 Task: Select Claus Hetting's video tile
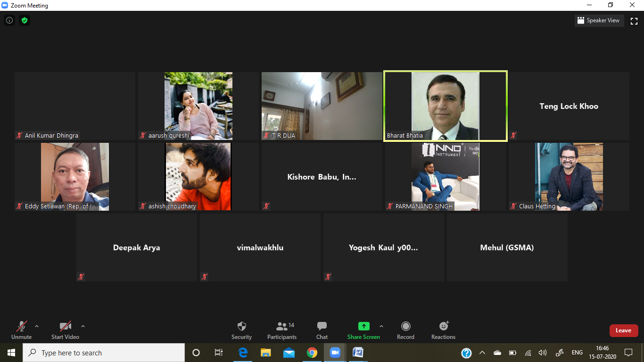click(569, 177)
